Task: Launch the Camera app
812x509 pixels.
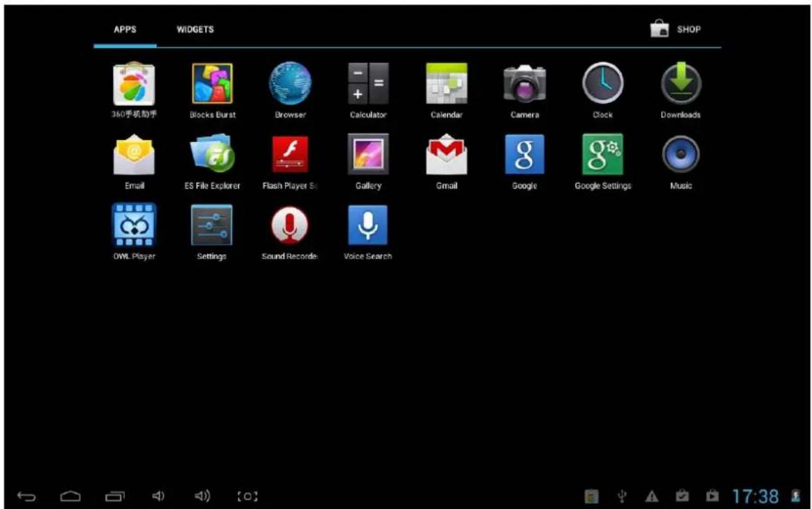Action: [525, 91]
